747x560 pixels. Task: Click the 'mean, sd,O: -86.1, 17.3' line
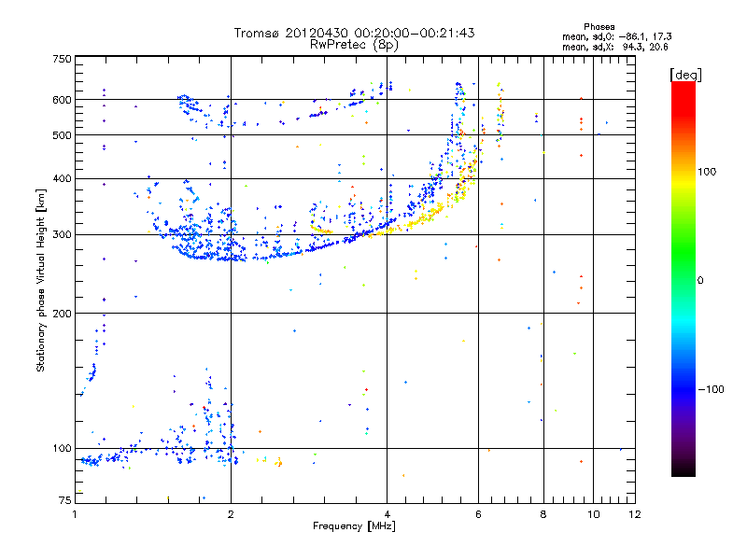[x=617, y=36]
